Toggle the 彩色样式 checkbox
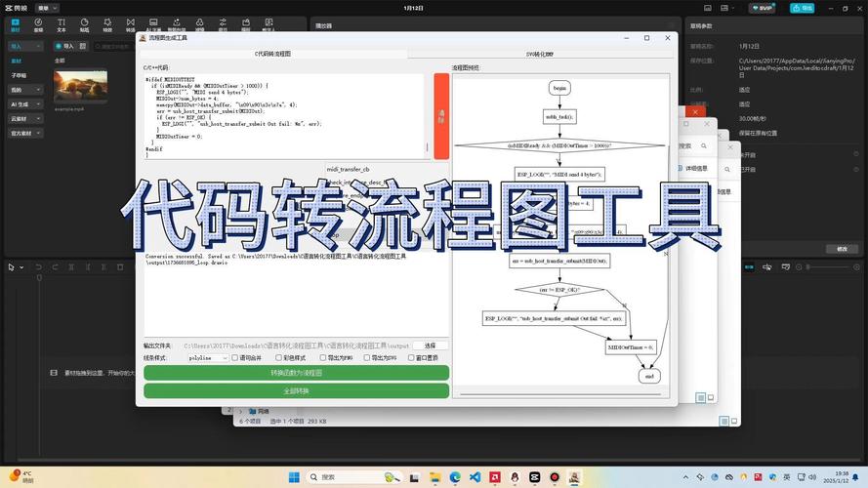 tap(279, 358)
